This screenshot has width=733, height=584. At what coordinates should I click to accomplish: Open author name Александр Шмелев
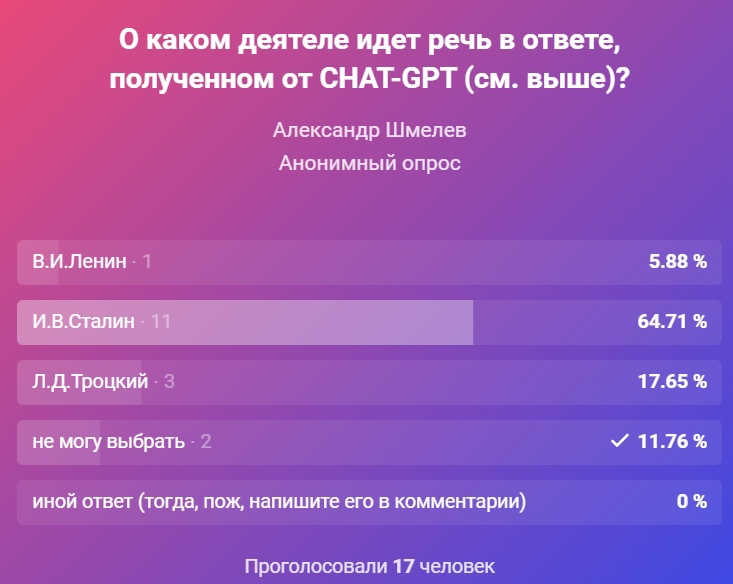click(369, 130)
